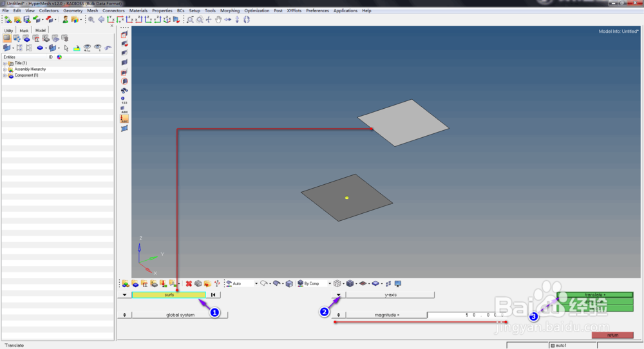Open the File menu
The width and height of the screenshot is (644, 349).
tap(5, 11)
